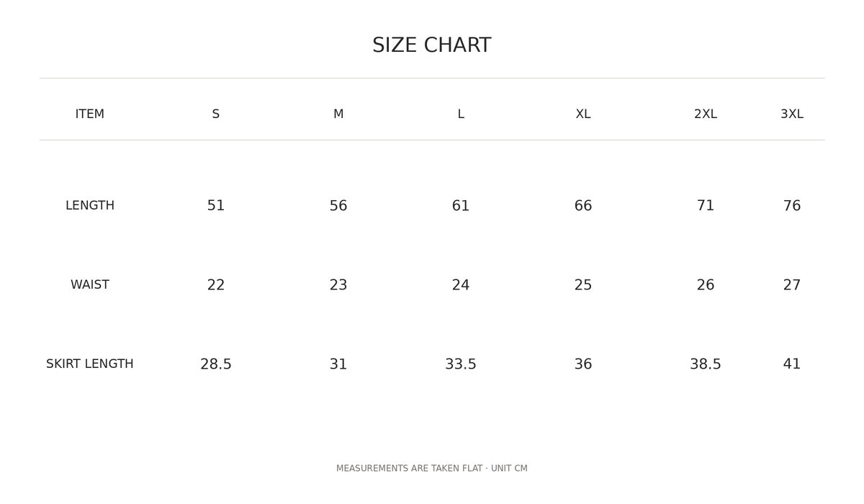Click waist value 25 for size XL
Screen dimensions: 864x504
coord(583,285)
